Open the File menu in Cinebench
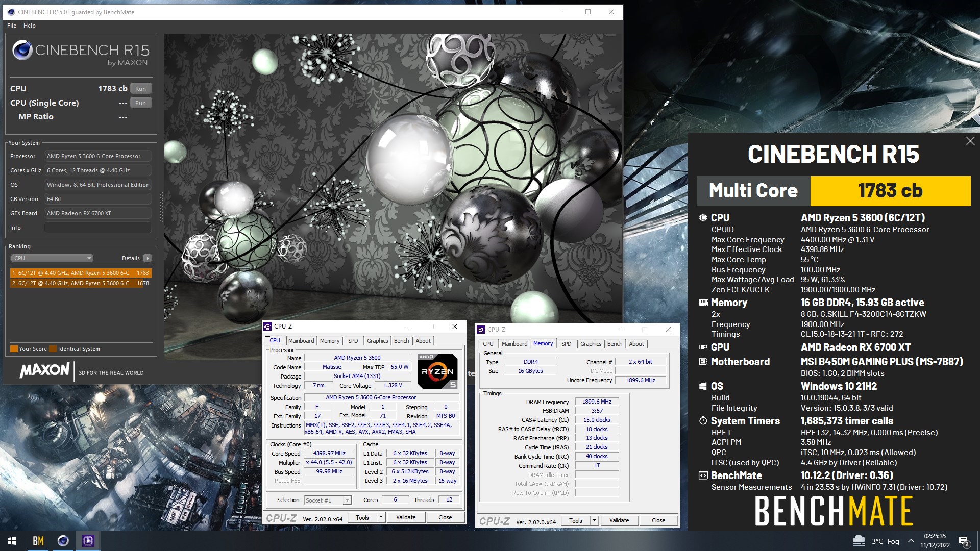980x551 pixels. click(x=12, y=26)
